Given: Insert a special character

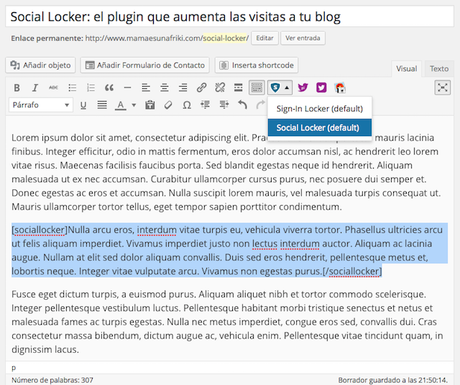Looking at the screenshot, I should (x=187, y=105).
